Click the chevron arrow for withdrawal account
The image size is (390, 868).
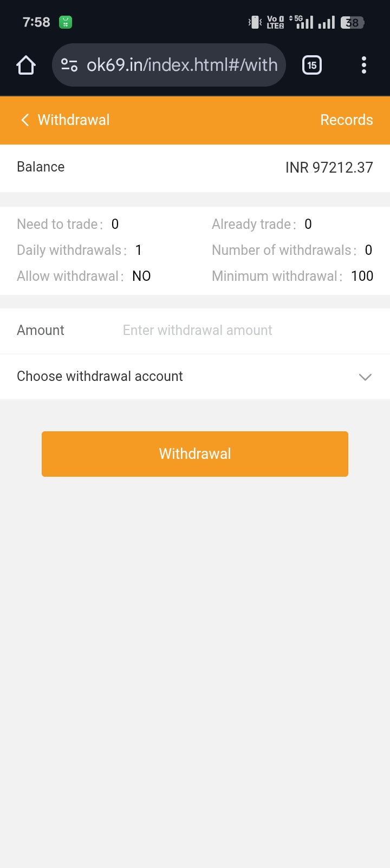365,377
